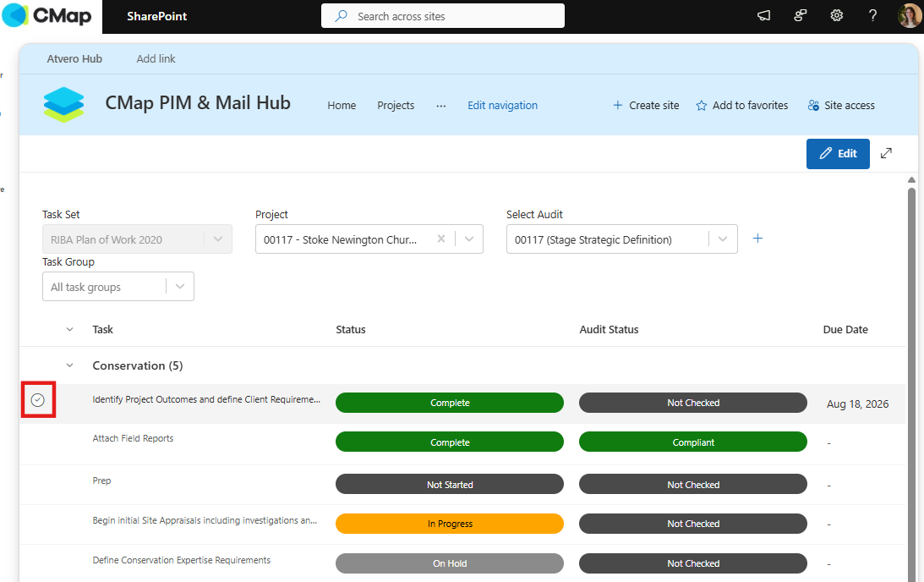The height and width of the screenshot is (582, 924).
Task: Click the All task groups combo box
Action: [x=118, y=287]
